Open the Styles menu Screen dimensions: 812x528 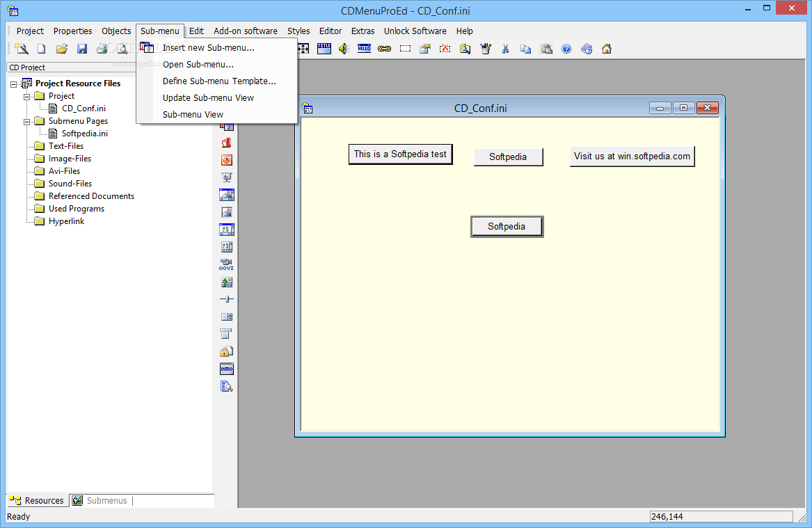(x=298, y=31)
